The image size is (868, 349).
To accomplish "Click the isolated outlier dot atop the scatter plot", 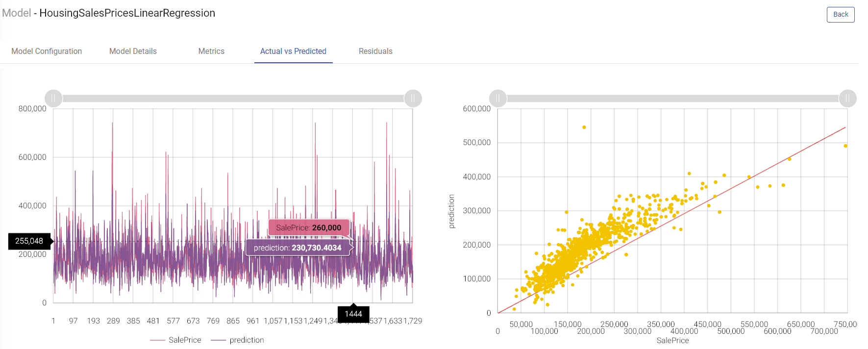I will point(584,127).
